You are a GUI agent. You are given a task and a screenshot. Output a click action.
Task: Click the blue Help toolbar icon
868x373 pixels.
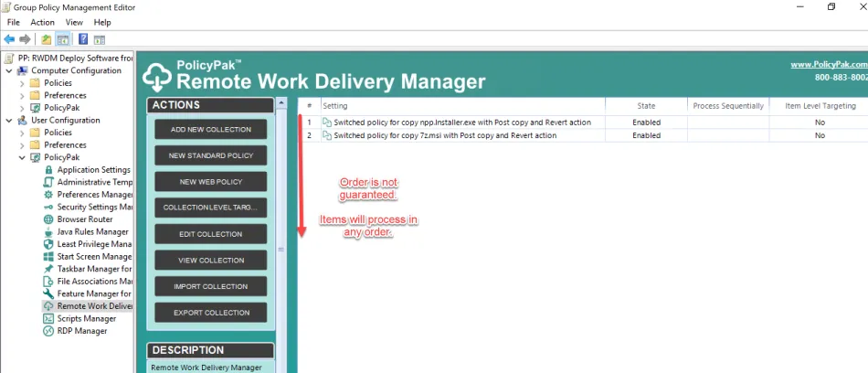[83, 39]
